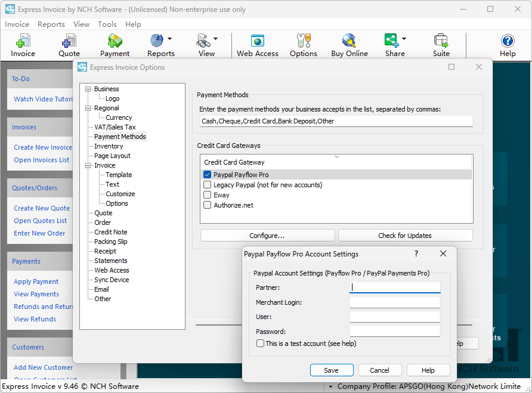Open the Reports toolbar dropdown arrow

(x=169, y=39)
